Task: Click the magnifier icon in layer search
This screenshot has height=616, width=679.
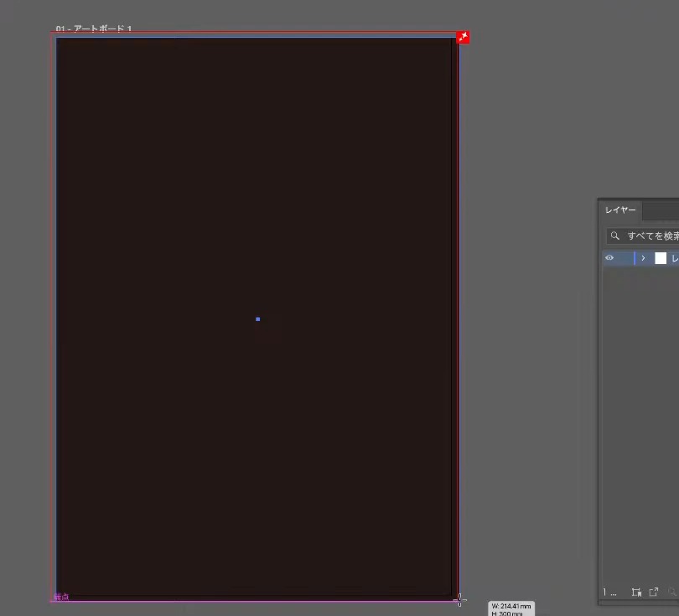Action: pos(615,236)
